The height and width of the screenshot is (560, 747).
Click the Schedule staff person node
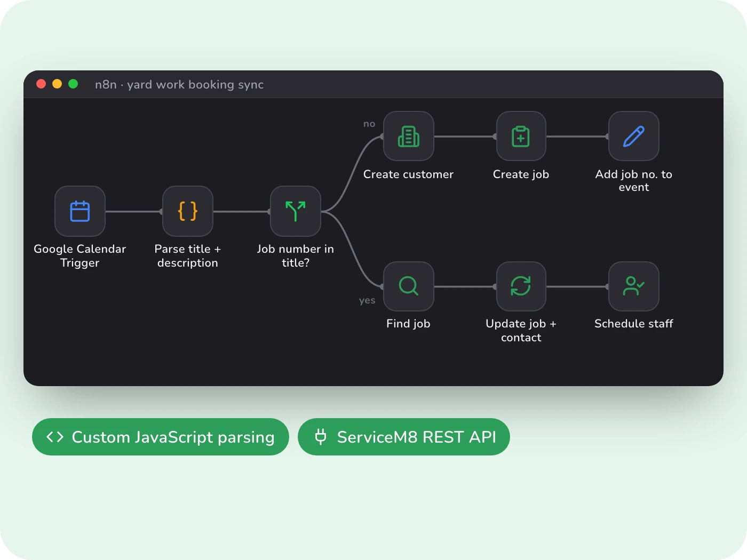[634, 286]
